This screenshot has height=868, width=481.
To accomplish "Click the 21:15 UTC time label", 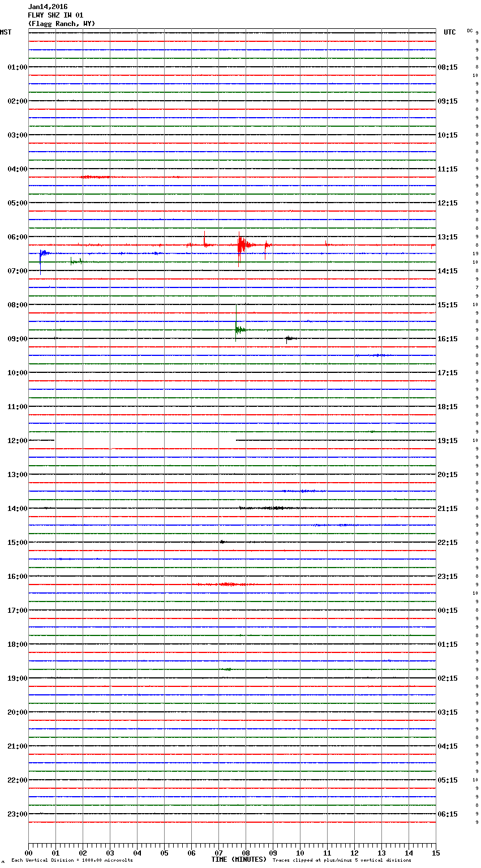I will tap(448, 509).
